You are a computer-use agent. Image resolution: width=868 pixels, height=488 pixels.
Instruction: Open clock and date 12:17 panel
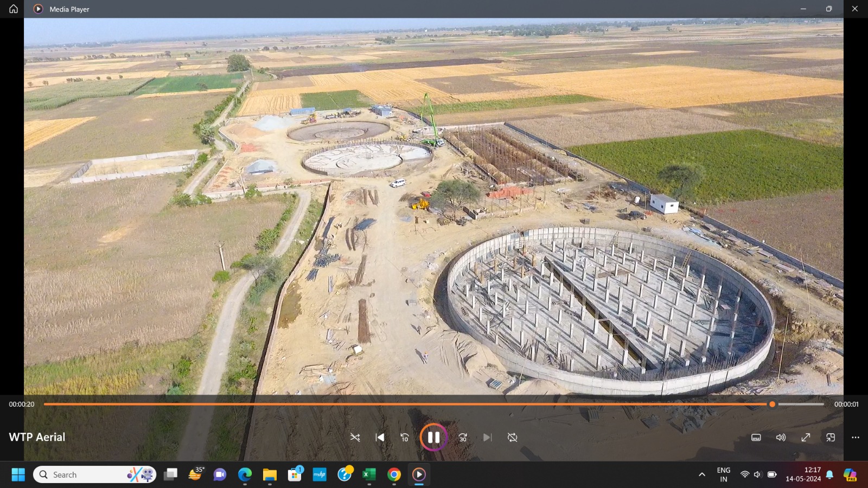click(x=803, y=474)
